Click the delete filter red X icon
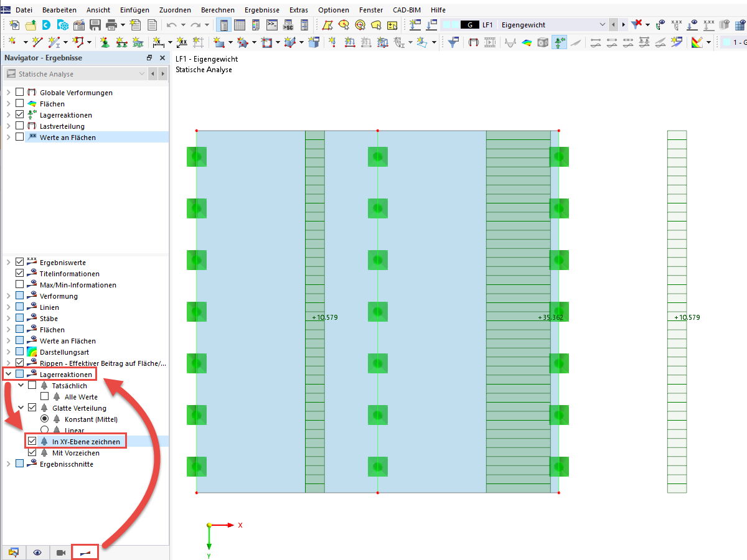Screen dimensions: 747x560 coord(636,25)
